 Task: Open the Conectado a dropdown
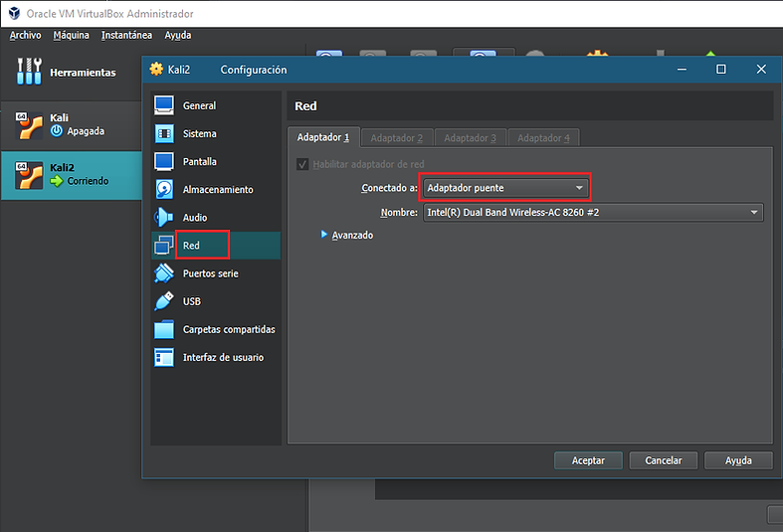point(504,188)
